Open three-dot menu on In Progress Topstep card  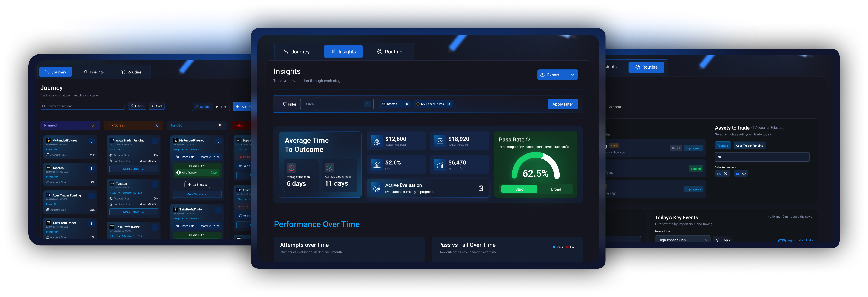(x=155, y=184)
